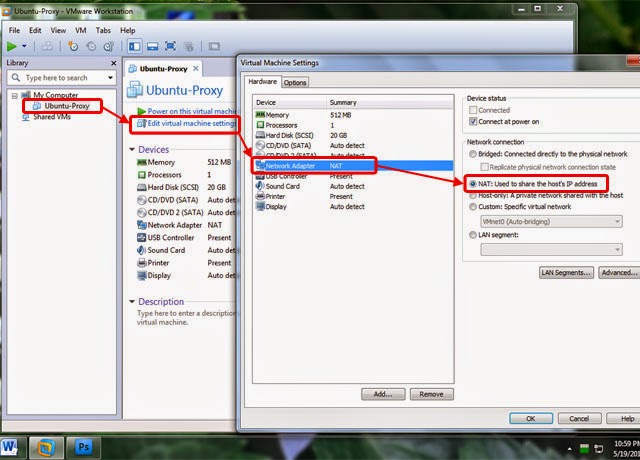Open the VMnet0 (Auto-bridging) dropdown
The height and width of the screenshot is (460, 640).
(551, 222)
